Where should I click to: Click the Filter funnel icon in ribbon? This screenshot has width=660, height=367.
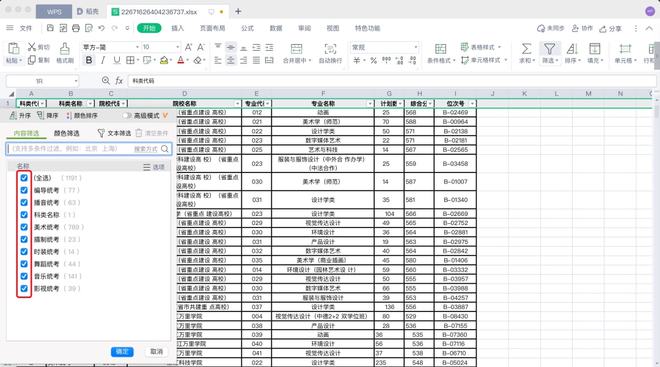click(549, 49)
